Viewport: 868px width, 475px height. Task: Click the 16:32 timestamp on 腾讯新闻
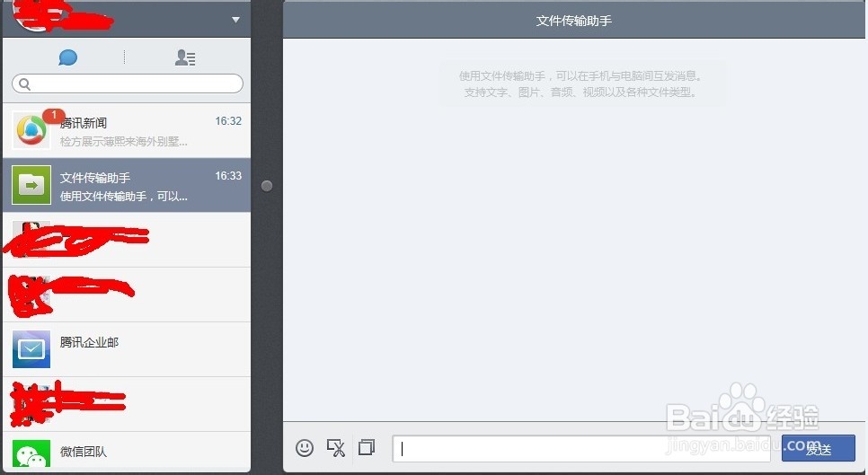pos(228,121)
